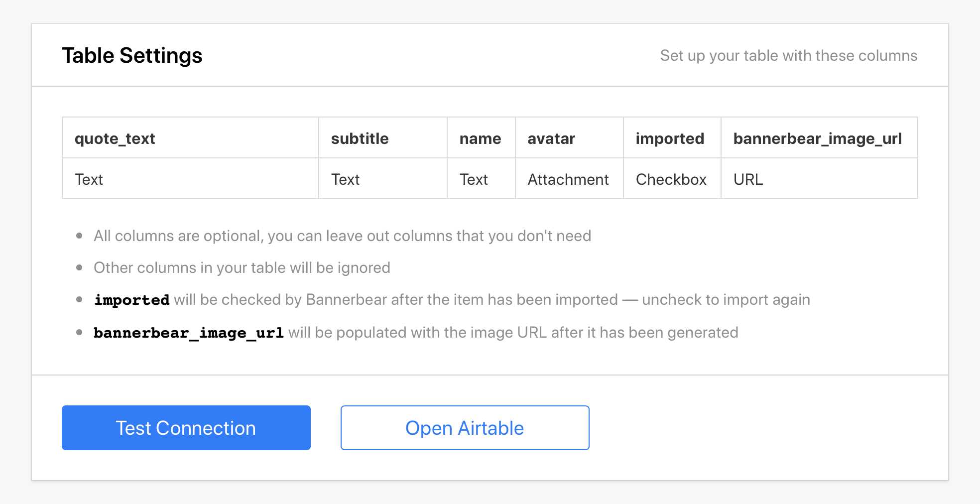This screenshot has width=980, height=504.
Task: Click the Checkbox type cell
Action: [671, 179]
